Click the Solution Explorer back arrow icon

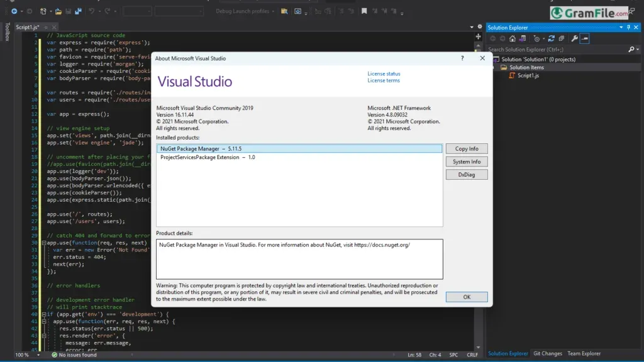[492, 38]
